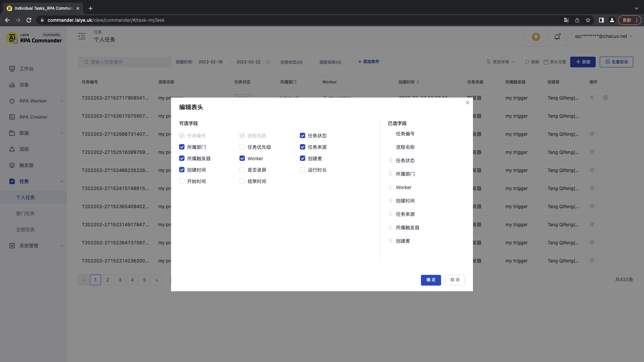Uncheck the 任务来源 checkbox
The image size is (644, 362).
pos(303,147)
